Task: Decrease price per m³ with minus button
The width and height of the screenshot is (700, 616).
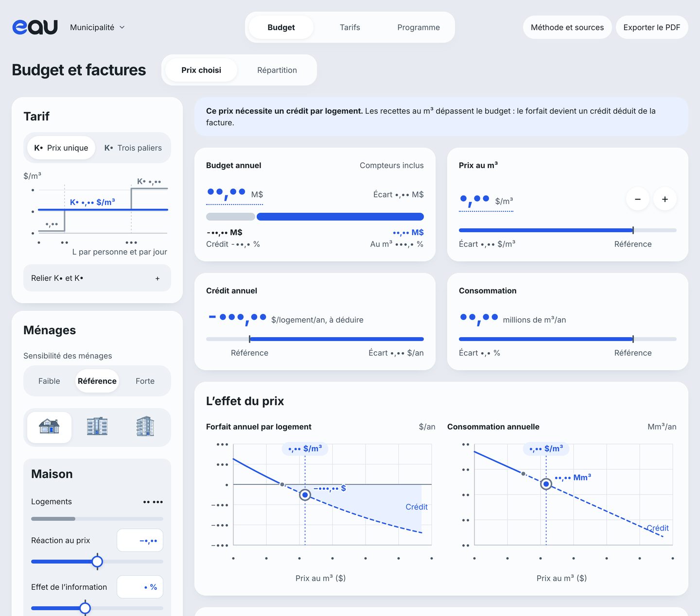Action: point(638,199)
